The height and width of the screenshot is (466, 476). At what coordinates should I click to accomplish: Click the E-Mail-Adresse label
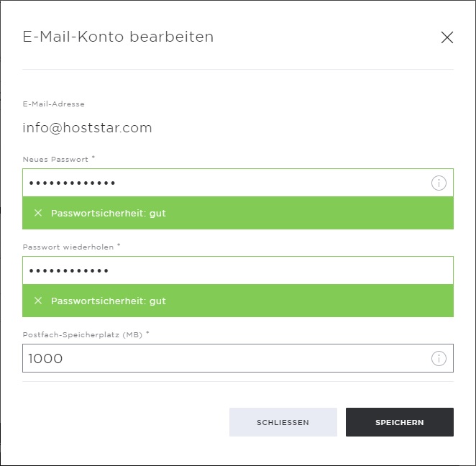pos(53,104)
